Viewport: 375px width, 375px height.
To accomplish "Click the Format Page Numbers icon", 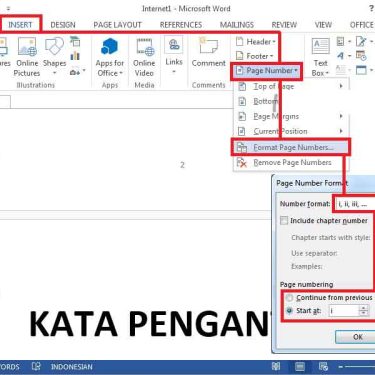I will [242, 147].
